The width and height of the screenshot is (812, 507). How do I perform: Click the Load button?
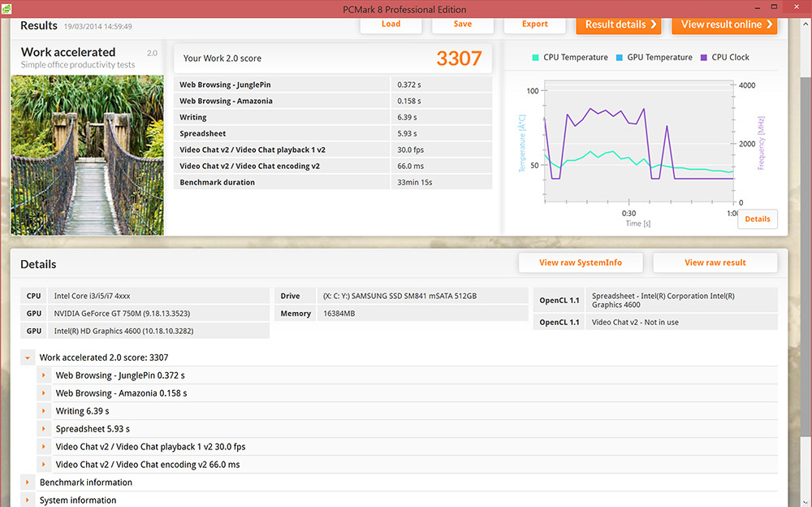tap(391, 24)
